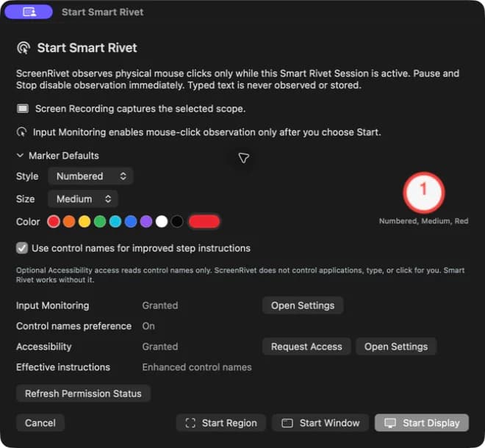The image size is (485, 448).
Task: Select the red color swatch
Action: tap(54, 222)
